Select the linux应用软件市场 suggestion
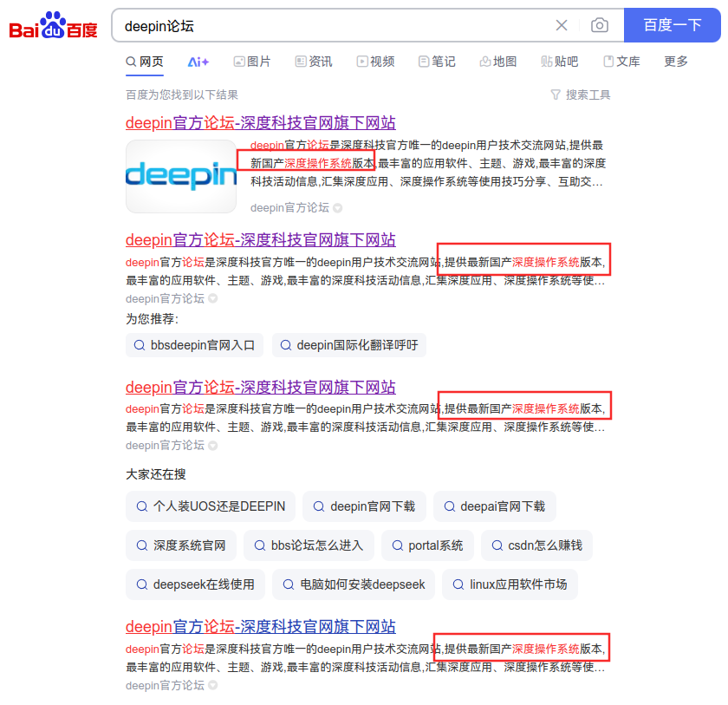The height and width of the screenshot is (705, 728). click(x=510, y=584)
